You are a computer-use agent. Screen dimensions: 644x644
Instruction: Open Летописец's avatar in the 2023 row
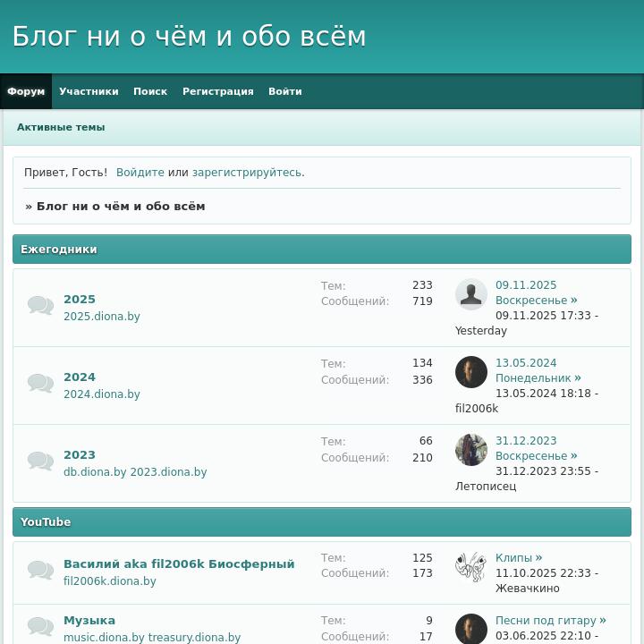click(x=471, y=450)
